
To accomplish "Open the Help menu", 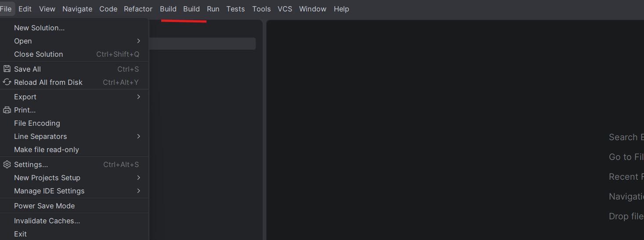I will [x=341, y=9].
